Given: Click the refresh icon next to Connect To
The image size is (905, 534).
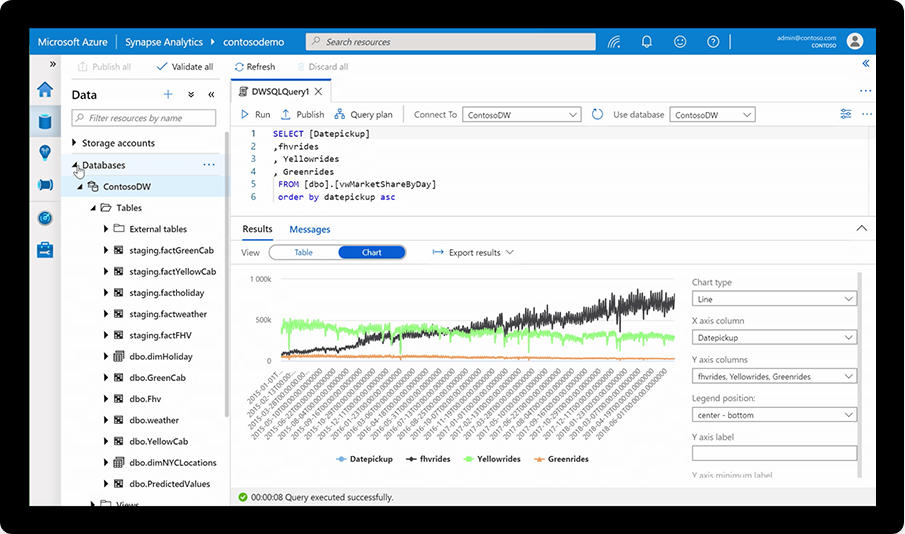Looking at the screenshot, I should point(597,114).
